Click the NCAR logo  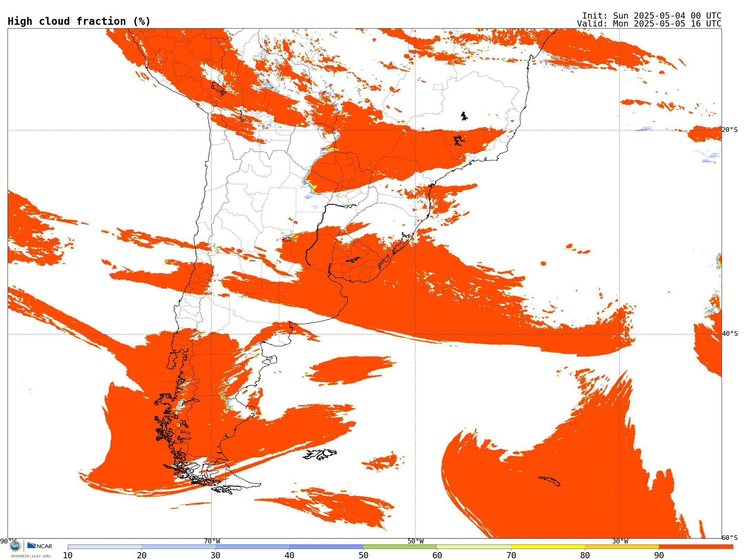pos(40,546)
